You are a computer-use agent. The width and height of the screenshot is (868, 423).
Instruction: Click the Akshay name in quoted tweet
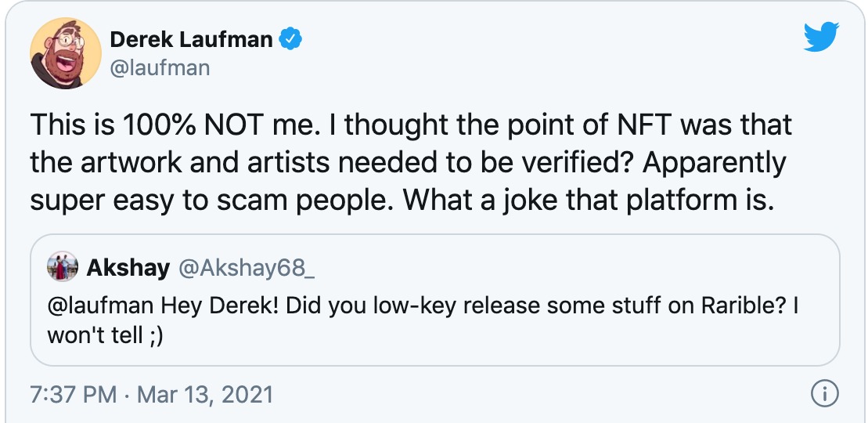(x=128, y=268)
